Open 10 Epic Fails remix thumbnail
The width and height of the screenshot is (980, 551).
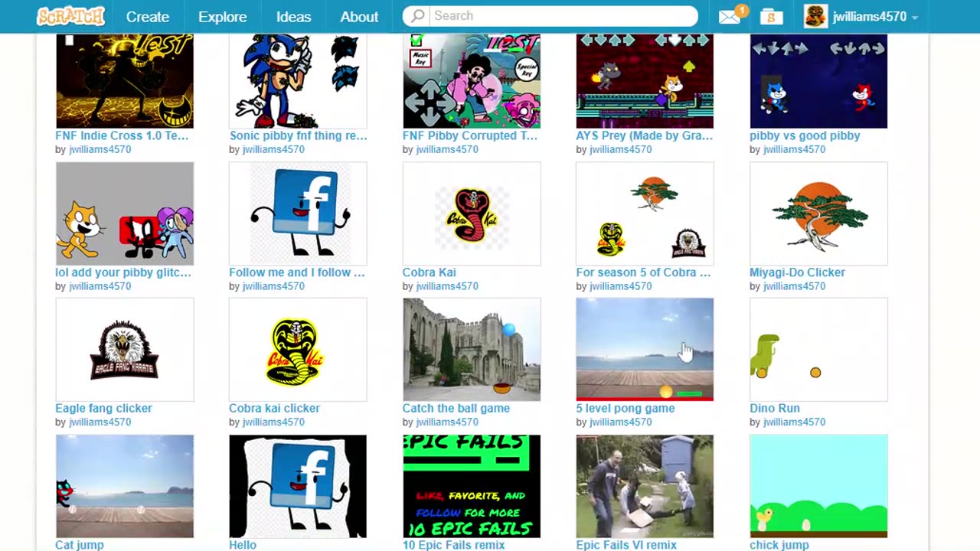click(x=472, y=486)
